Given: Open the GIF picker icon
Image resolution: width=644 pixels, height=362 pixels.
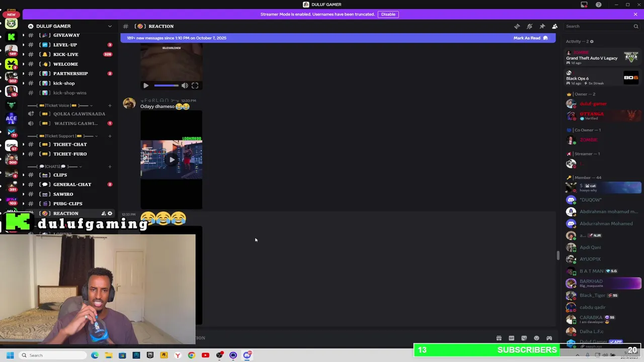Looking at the screenshot, I should (x=511, y=338).
